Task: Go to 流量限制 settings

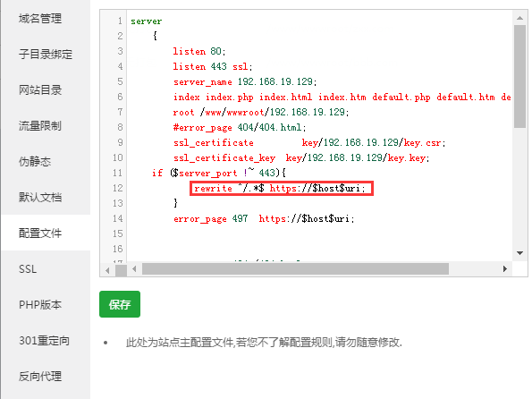Action: 40,125
